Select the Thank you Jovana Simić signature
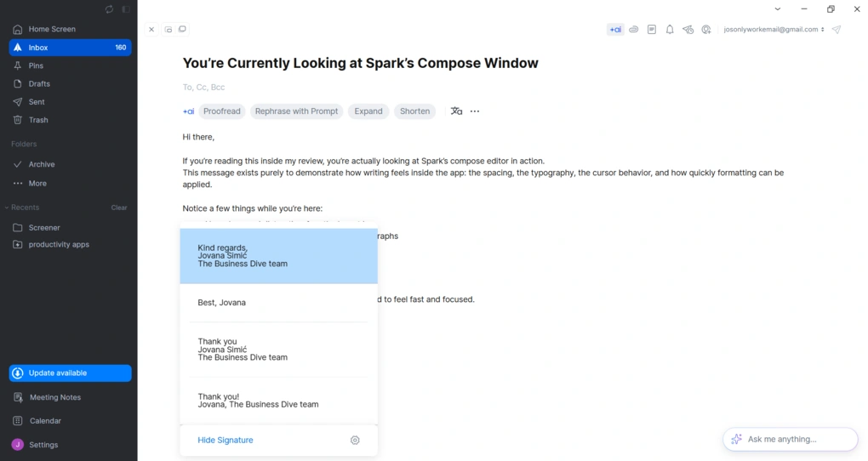 [x=278, y=350]
